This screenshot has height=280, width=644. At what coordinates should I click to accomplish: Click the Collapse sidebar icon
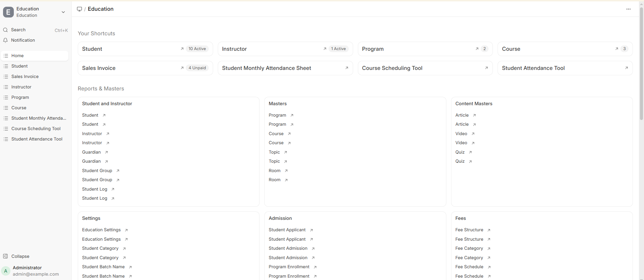(x=5, y=256)
